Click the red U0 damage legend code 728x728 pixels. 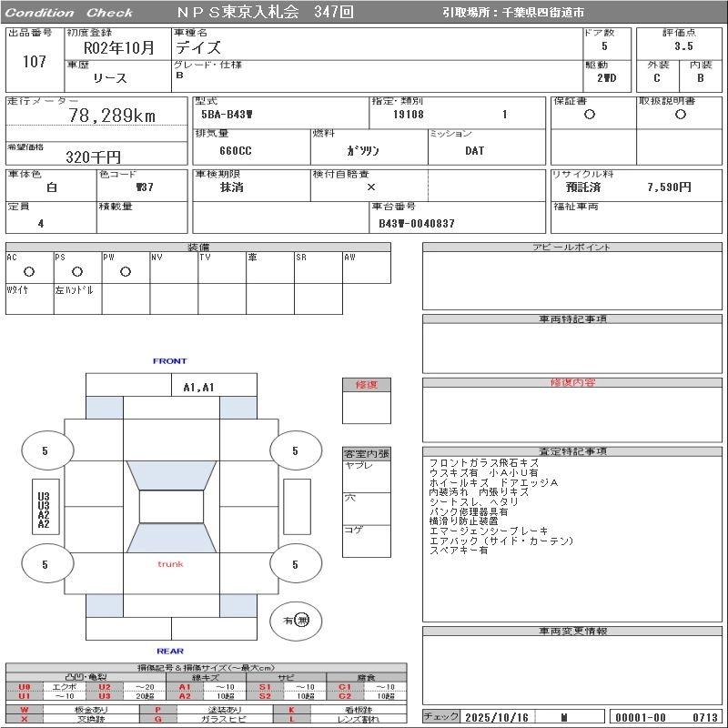(x=25, y=687)
